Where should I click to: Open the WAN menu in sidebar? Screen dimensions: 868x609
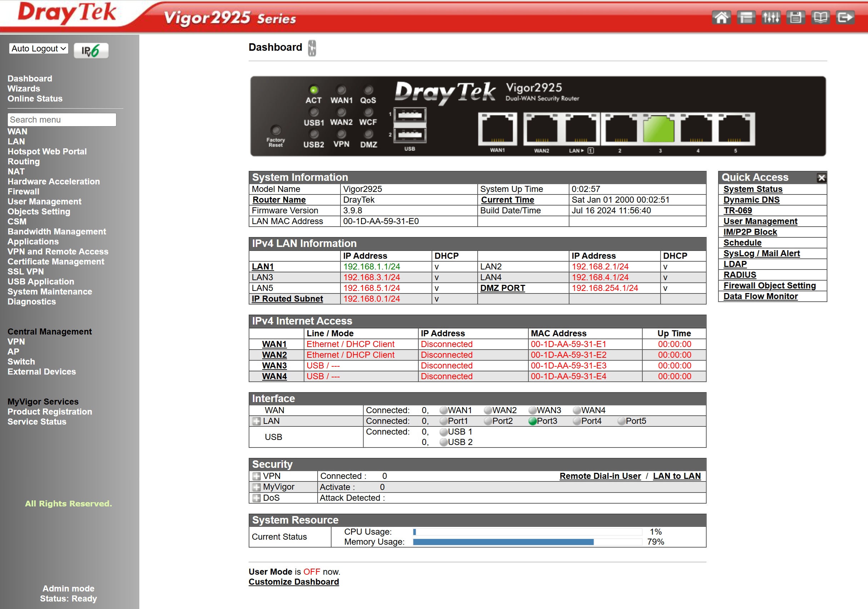[x=18, y=131]
